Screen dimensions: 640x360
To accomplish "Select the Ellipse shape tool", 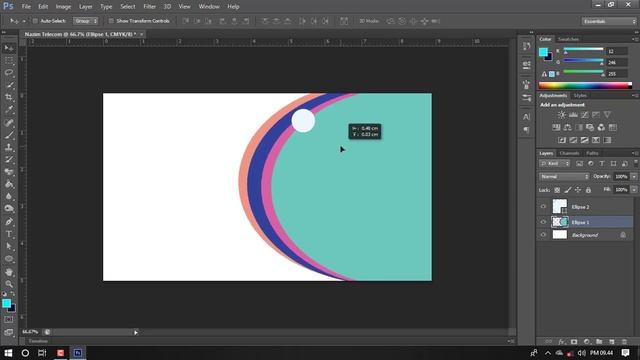I will click(x=9, y=259).
